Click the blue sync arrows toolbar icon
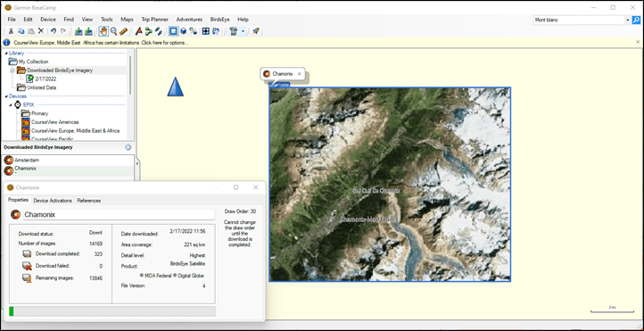 click(216, 31)
